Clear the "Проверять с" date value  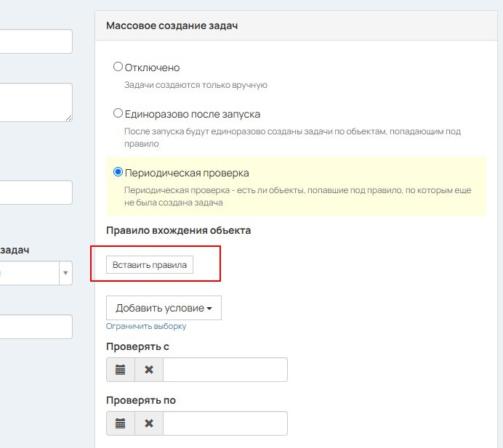[x=149, y=370]
